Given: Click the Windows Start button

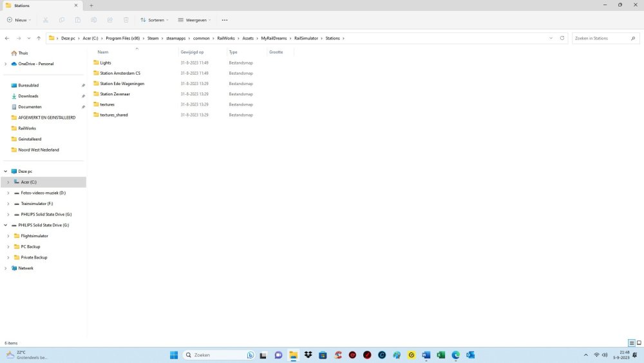Looking at the screenshot, I should 173,355.
